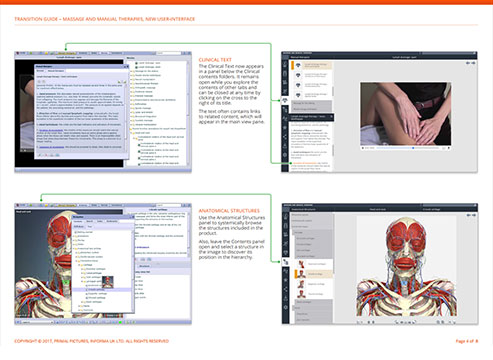Image resolution: width=493 pixels, height=360 pixels.
Task: Open the first blue hyperlink in the old clinical text dialog
Action: pos(51,130)
